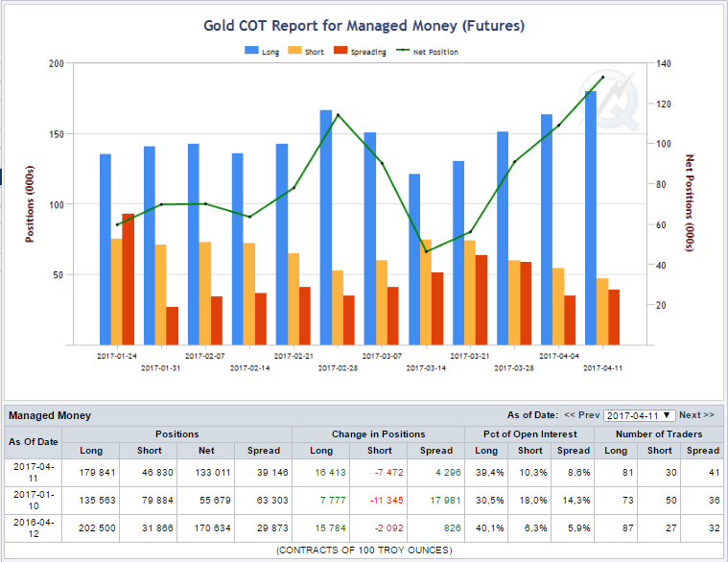Click the Net value 133 011 cell
728x562 pixels.
coord(213,473)
